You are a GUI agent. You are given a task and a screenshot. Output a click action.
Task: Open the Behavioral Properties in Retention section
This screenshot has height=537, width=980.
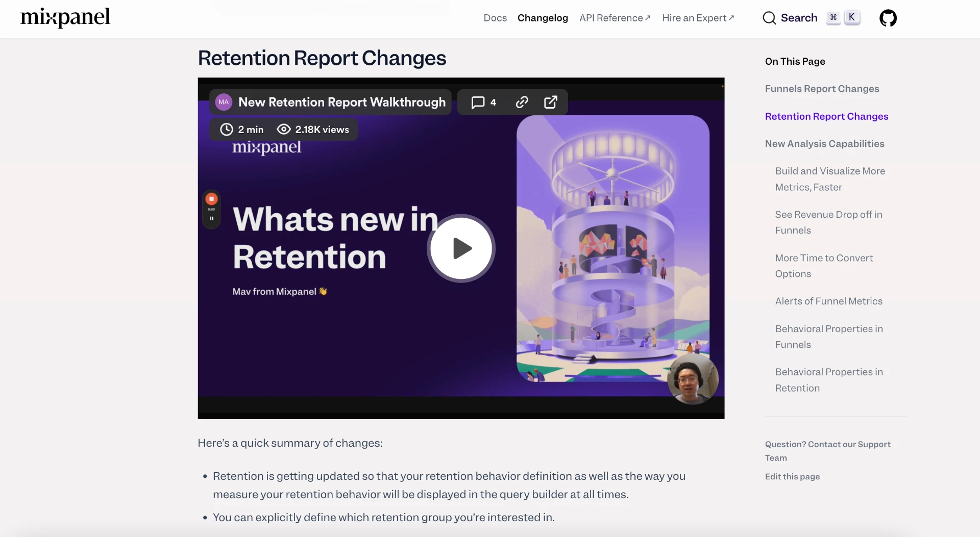coord(829,380)
